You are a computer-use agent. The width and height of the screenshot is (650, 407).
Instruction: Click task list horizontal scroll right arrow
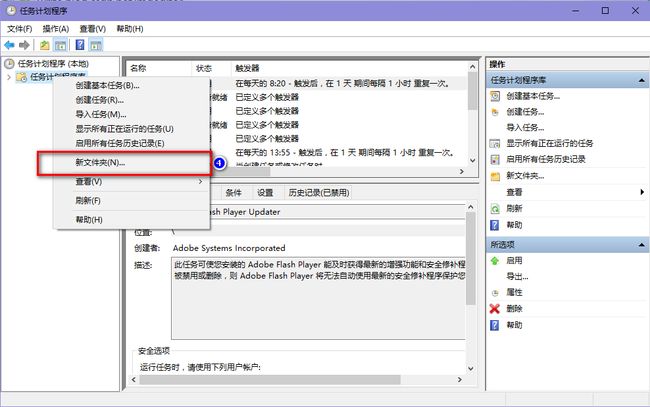pos(462,171)
